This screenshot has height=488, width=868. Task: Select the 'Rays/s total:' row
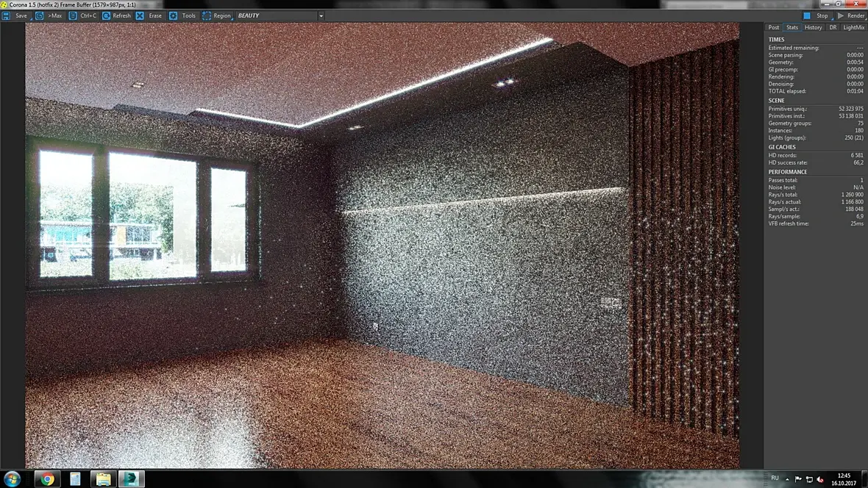(x=816, y=195)
